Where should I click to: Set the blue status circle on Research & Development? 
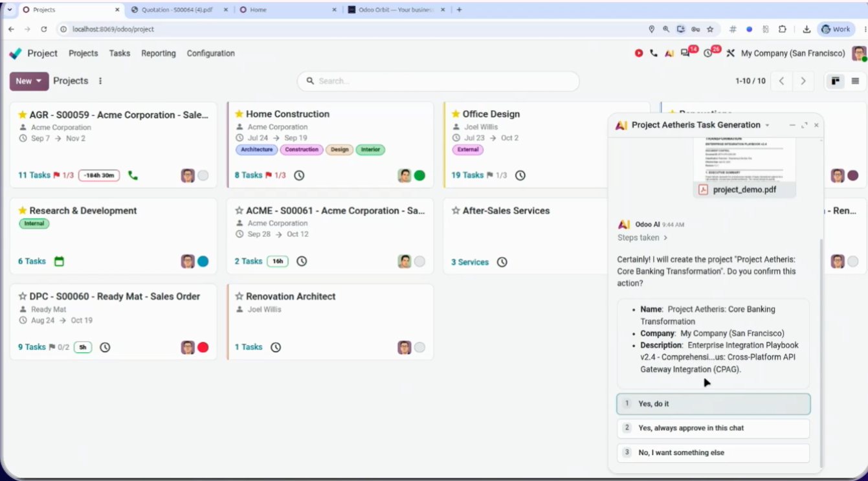pyautogui.click(x=203, y=261)
